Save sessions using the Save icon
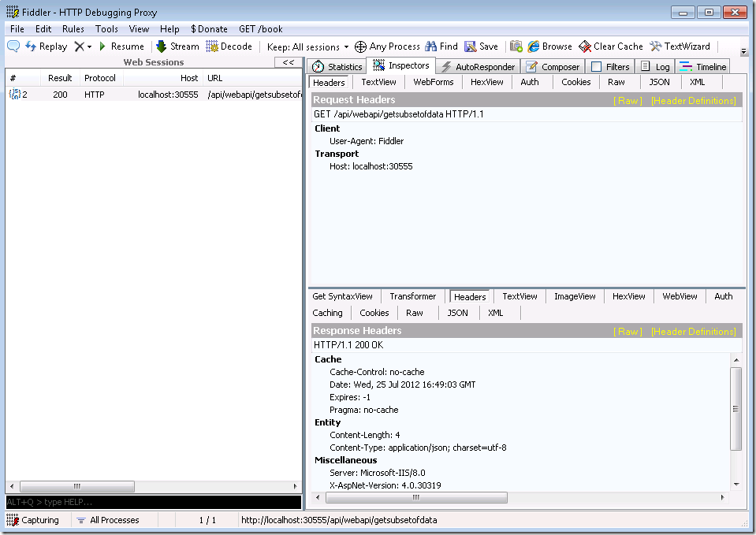 tap(481, 46)
